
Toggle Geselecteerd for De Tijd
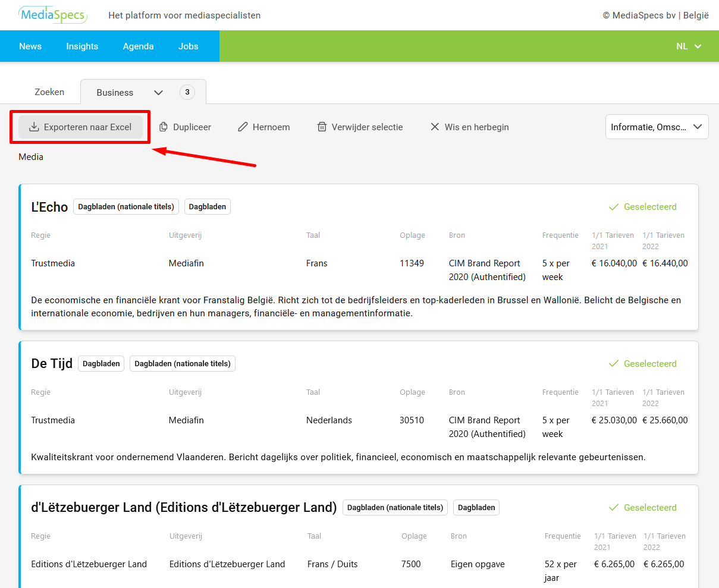click(x=643, y=364)
